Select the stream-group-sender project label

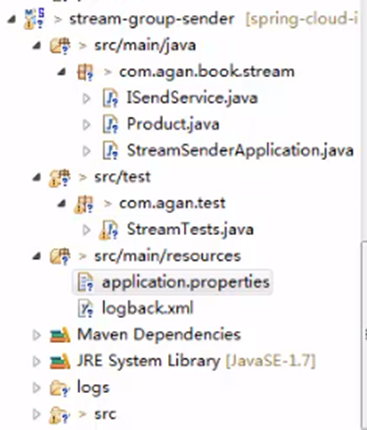[152, 19]
